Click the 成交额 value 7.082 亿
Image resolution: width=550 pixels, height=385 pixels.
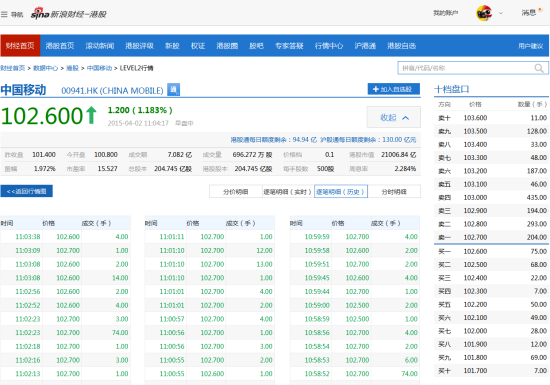(x=180, y=155)
